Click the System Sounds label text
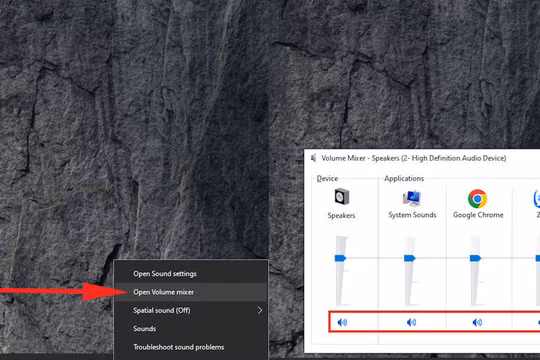 pos(412,215)
